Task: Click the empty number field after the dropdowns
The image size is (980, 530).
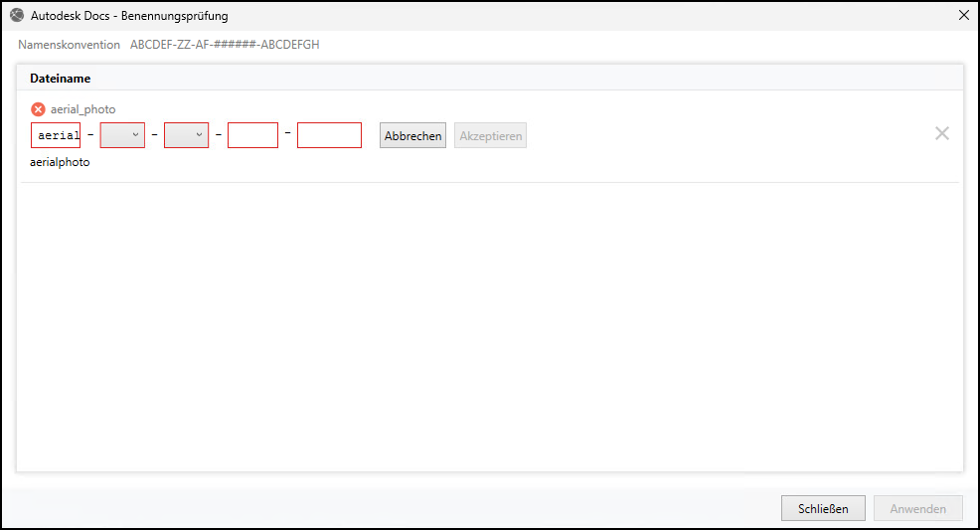Action: (x=253, y=135)
